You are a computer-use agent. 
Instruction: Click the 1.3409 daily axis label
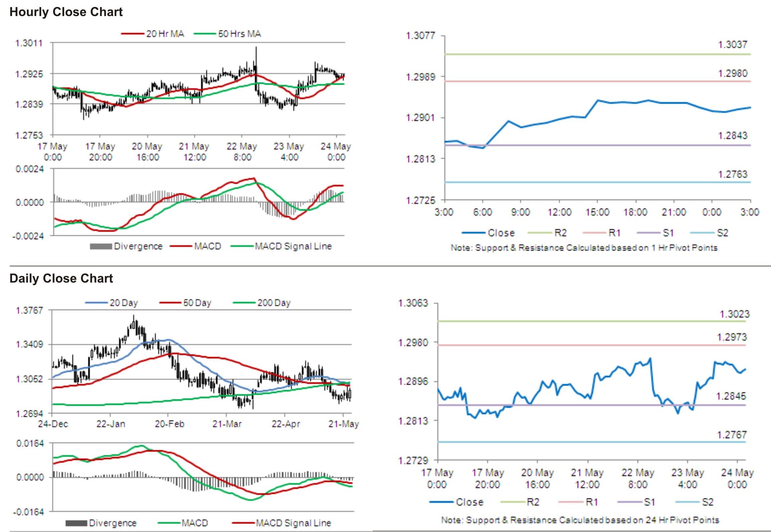[x=29, y=344]
